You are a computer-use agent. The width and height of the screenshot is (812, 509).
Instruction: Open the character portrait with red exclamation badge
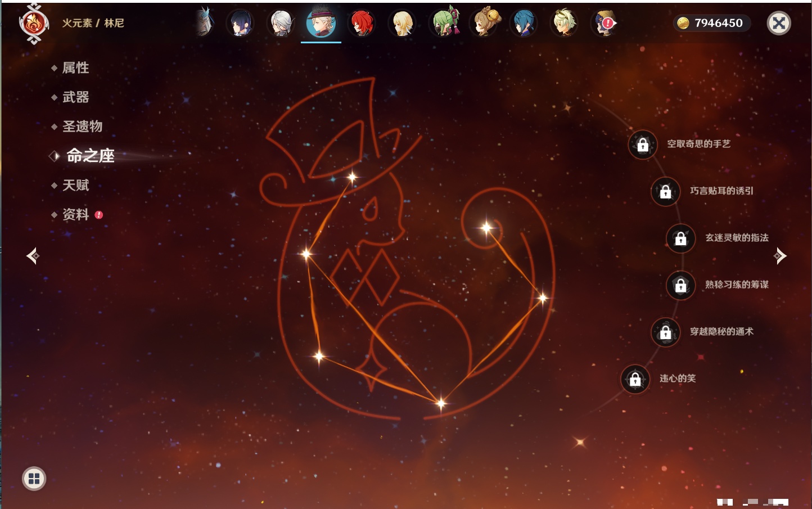tap(605, 23)
